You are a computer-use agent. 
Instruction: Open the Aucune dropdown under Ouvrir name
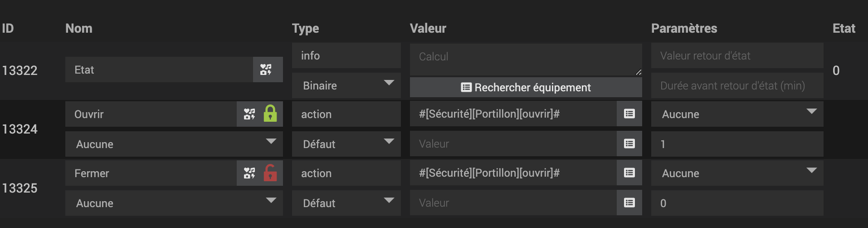click(174, 144)
